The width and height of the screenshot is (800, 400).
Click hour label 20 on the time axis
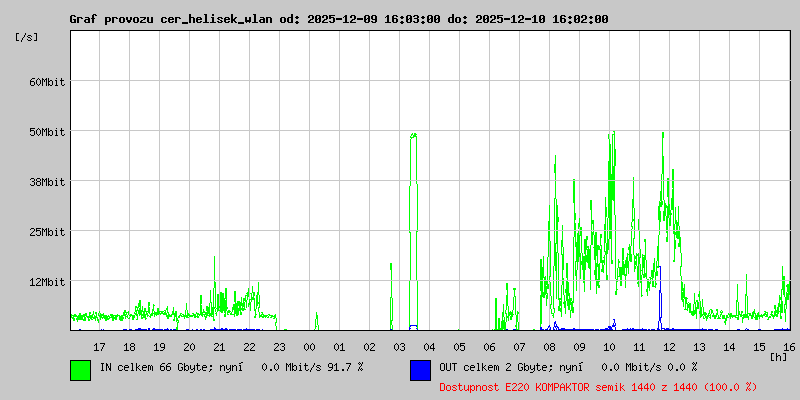pyautogui.click(x=189, y=347)
